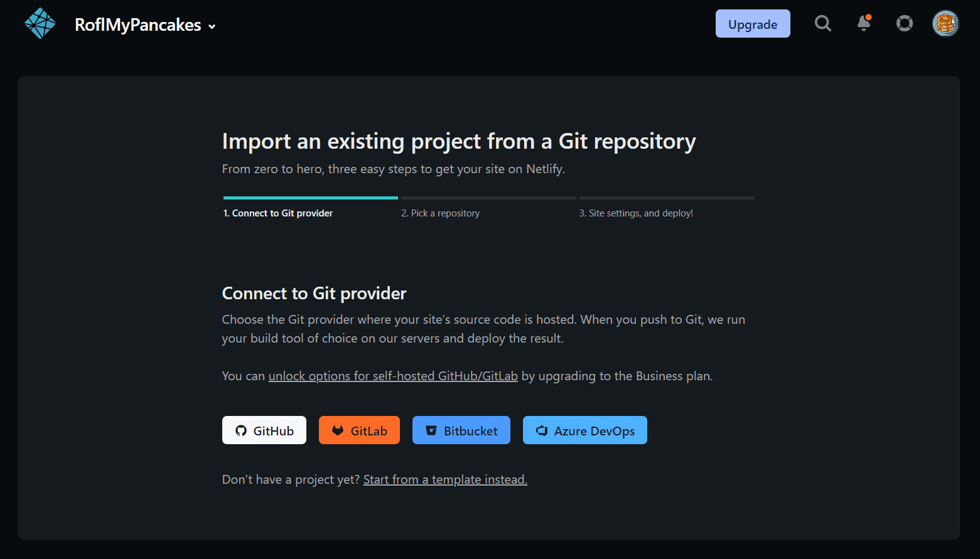Click the GitHub octocat icon
The image size is (980, 559).
pos(241,431)
